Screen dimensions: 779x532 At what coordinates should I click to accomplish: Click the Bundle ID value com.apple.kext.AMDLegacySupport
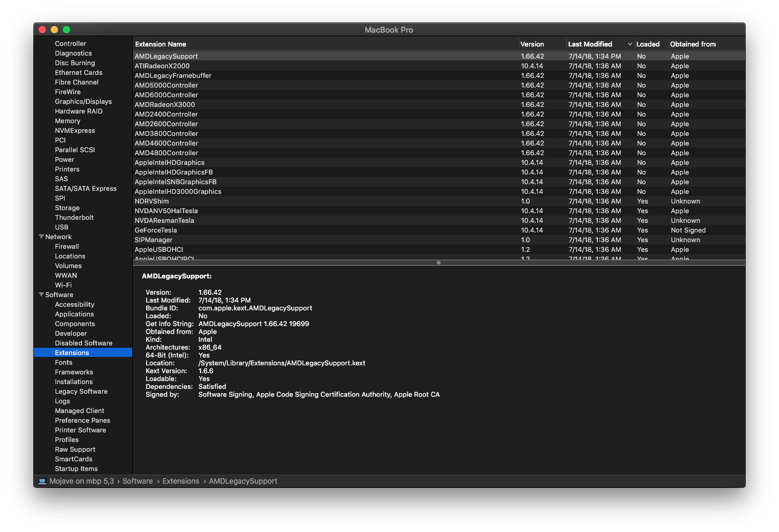click(x=255, y=308)
